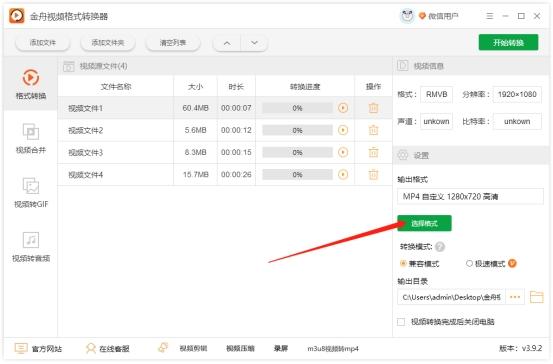The width and height of the screenshot is (553, 364).
Task: Click 添加文件 button
Action: [x=43, y=43]
